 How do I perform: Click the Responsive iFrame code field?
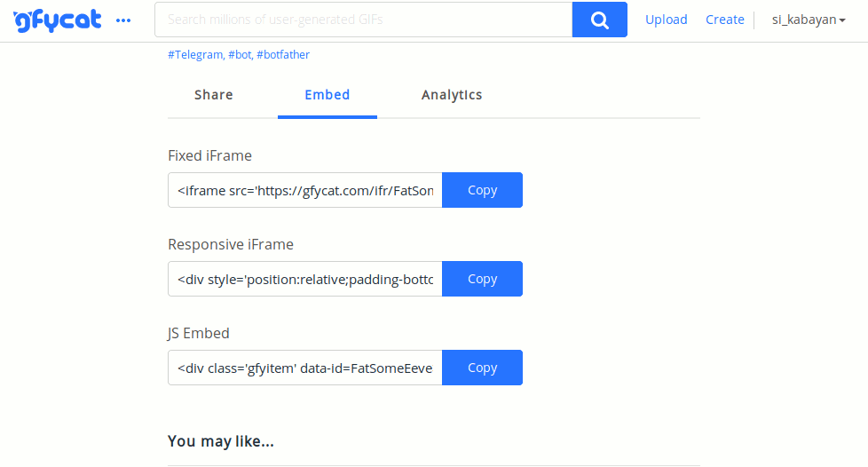[x=305, y=279]
